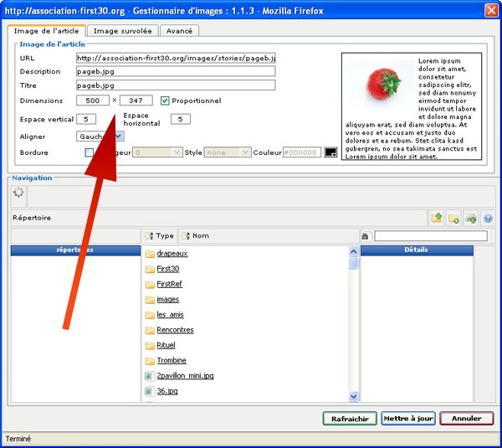Viewport: 502px width, 448px height.
Task: Click the Description text field
Action: click(176, 72)
